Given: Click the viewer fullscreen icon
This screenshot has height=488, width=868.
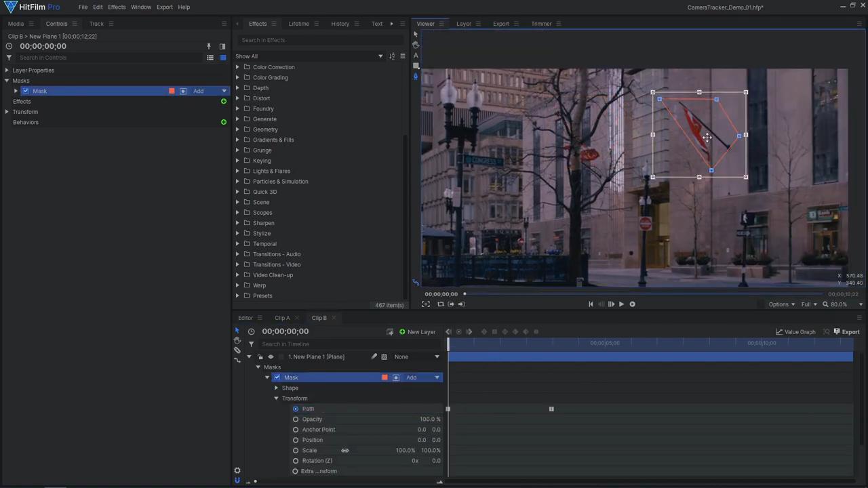Looking at the screenshot, I should click(426, 304).
